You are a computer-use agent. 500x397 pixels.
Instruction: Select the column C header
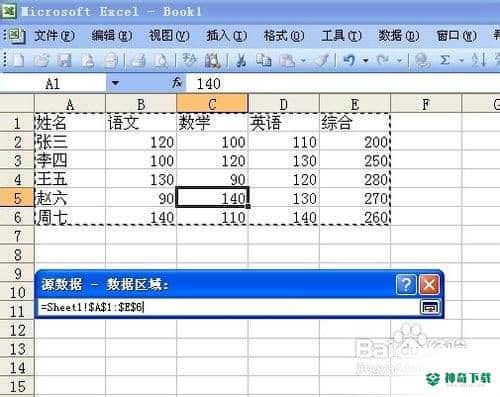[x=212, y=104]
